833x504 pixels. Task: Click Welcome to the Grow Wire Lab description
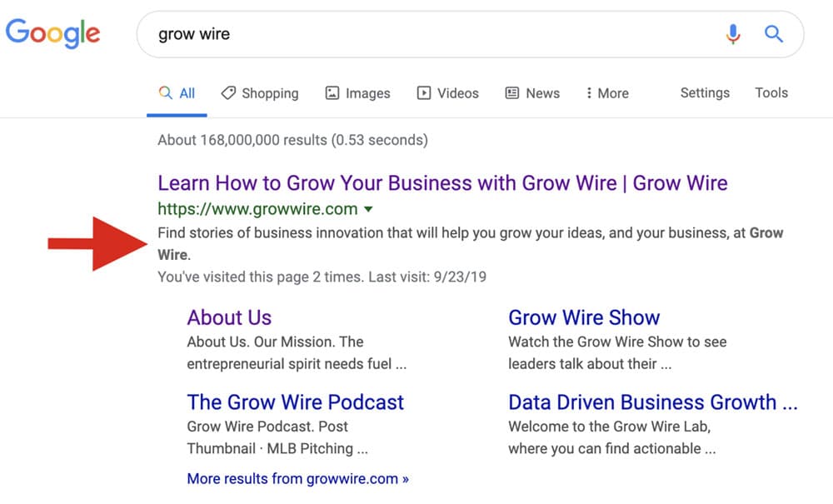(x=612, y=437)
